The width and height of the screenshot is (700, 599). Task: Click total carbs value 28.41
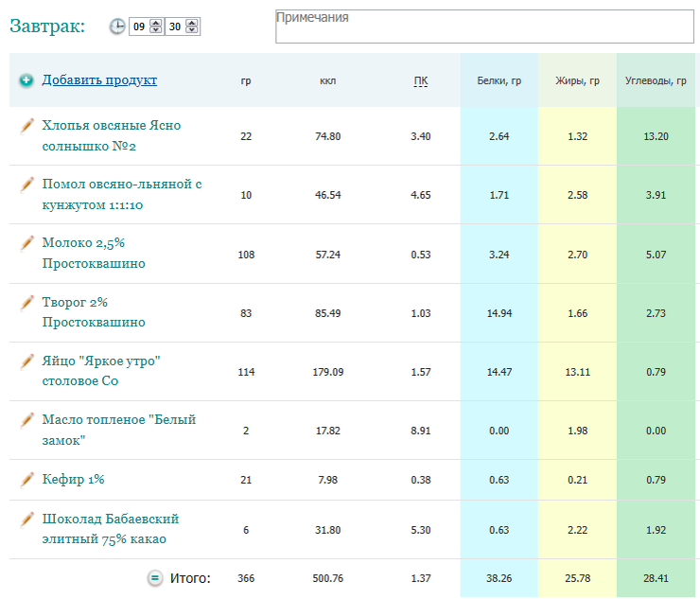click(656, 578)
